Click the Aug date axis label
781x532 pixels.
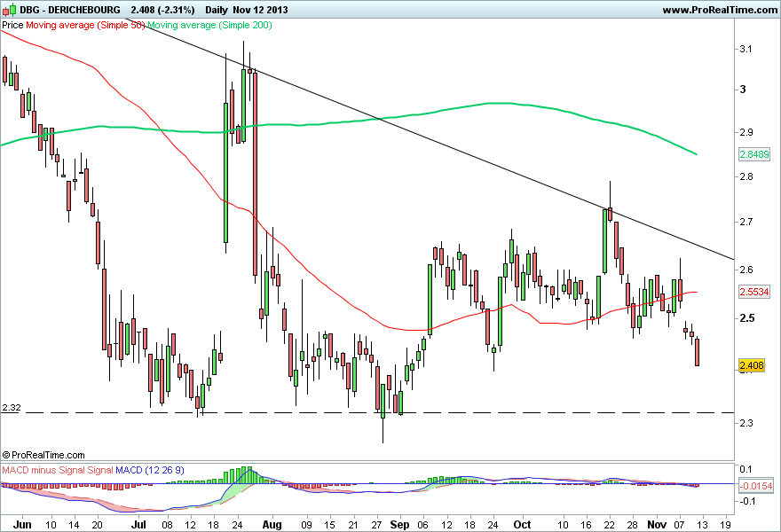pos(272,525)
